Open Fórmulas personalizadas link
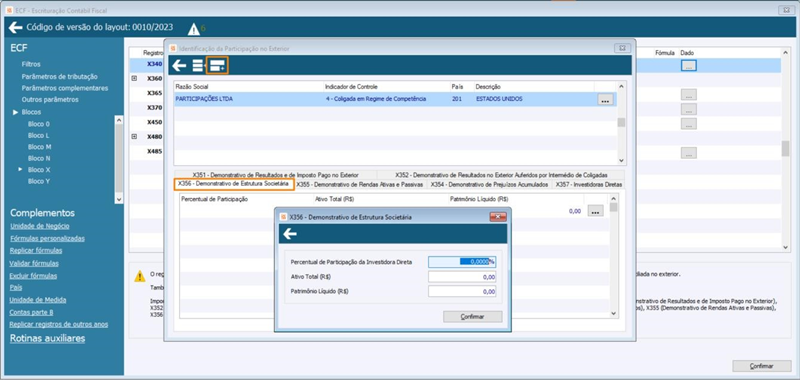Viewport: 800px width, 380px height. click(x=47, y=238)
